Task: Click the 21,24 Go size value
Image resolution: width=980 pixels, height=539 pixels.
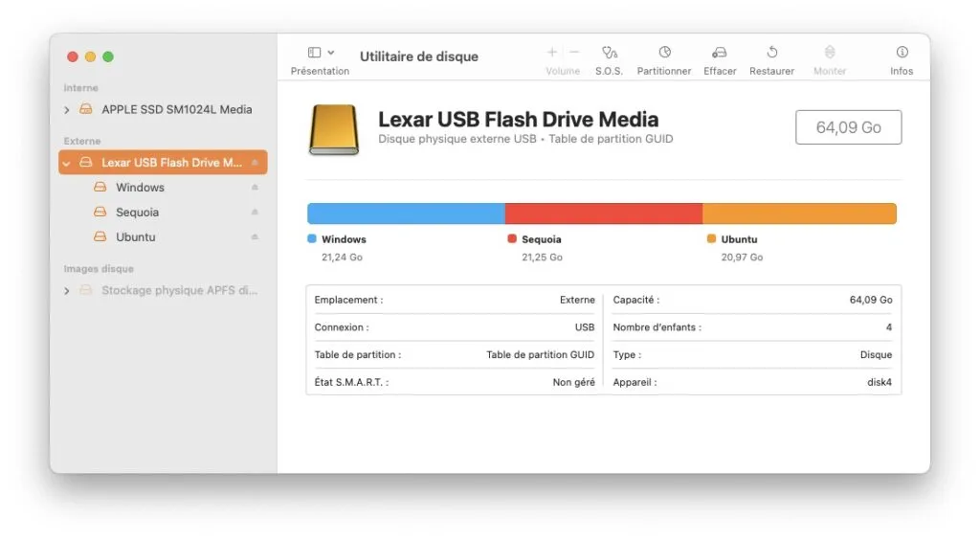Action: point(342,257)
